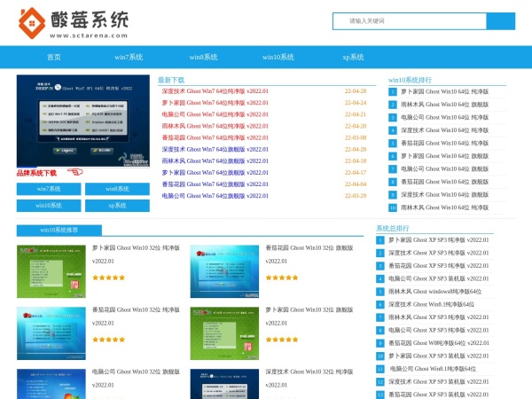Open title 电脑公司 Ghost Win10 32位 旗舰版
532x399 pixels.
click(136, 379)
